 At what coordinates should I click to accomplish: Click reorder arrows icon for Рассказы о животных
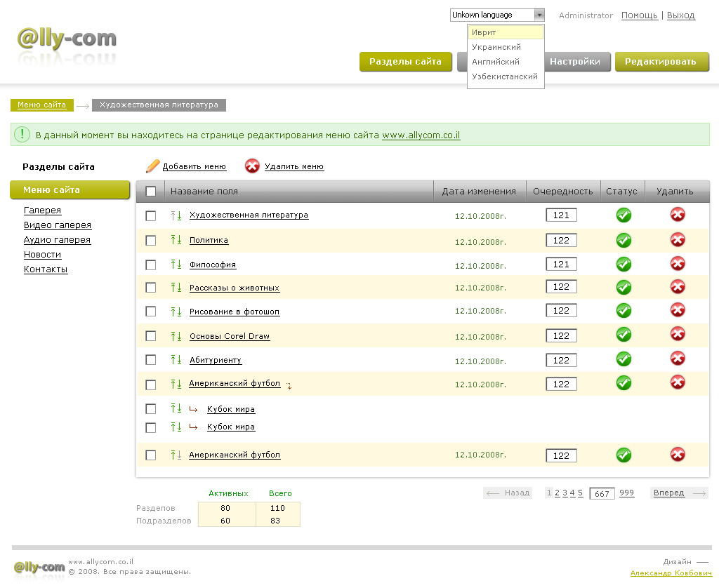[x=176, y=288]
